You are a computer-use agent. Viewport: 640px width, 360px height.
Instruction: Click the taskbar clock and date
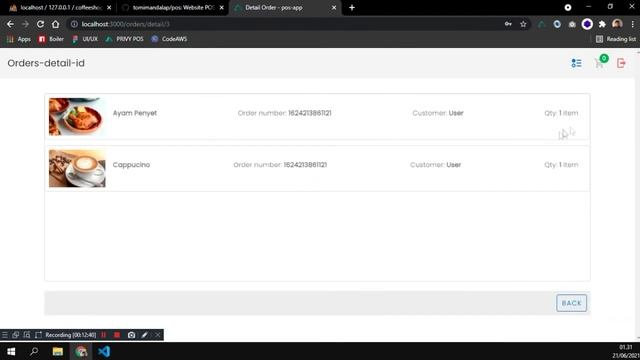[626, 351]
